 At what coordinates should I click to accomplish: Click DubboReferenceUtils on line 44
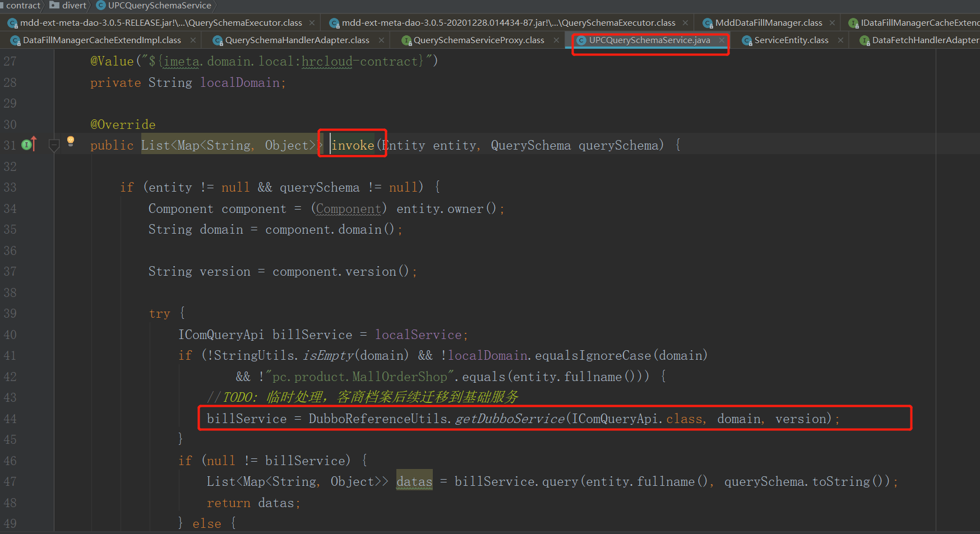tap(378, 419)
